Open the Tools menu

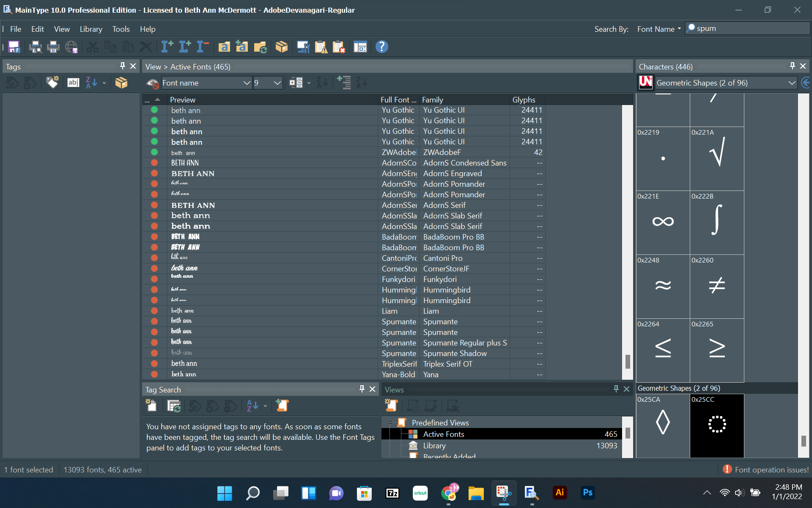[x=121, y=29]
